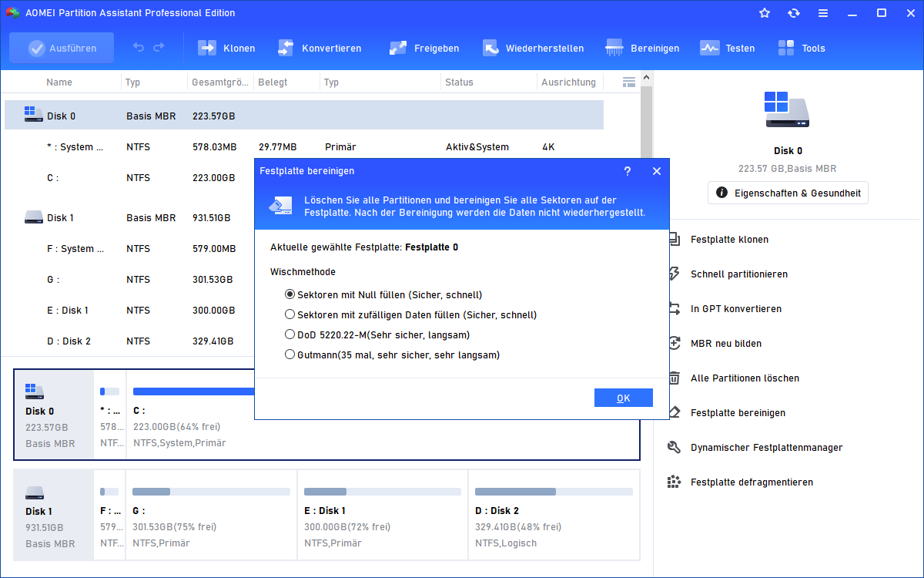Screen dimensions: 924x578
Task: Click the redo arrow icon
Action: [x=159, y=48]
